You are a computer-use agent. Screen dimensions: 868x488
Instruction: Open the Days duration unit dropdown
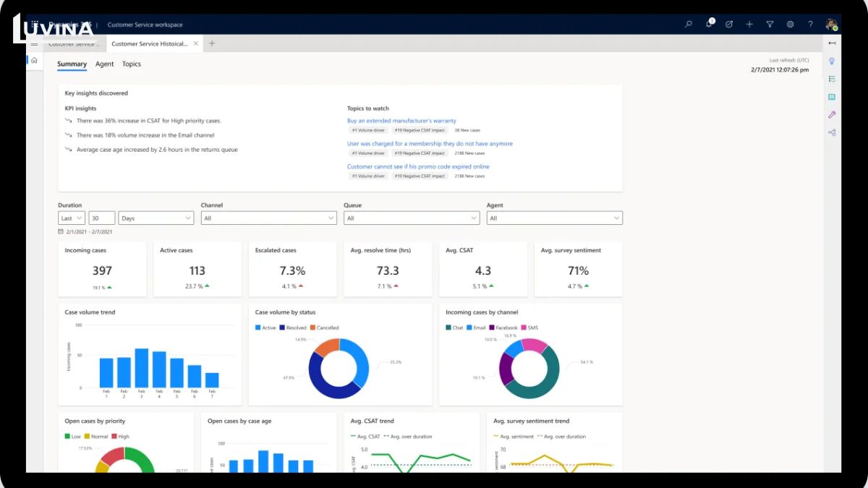coord(156,218)
